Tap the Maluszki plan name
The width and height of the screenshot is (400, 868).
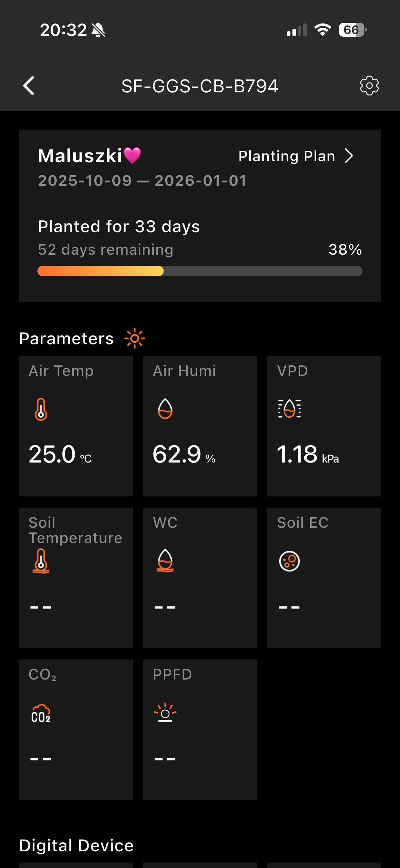click(x=80, y=156)
